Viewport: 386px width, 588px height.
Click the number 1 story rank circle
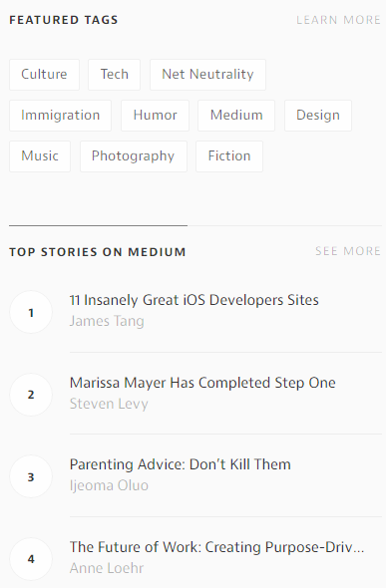pos(31,312)
